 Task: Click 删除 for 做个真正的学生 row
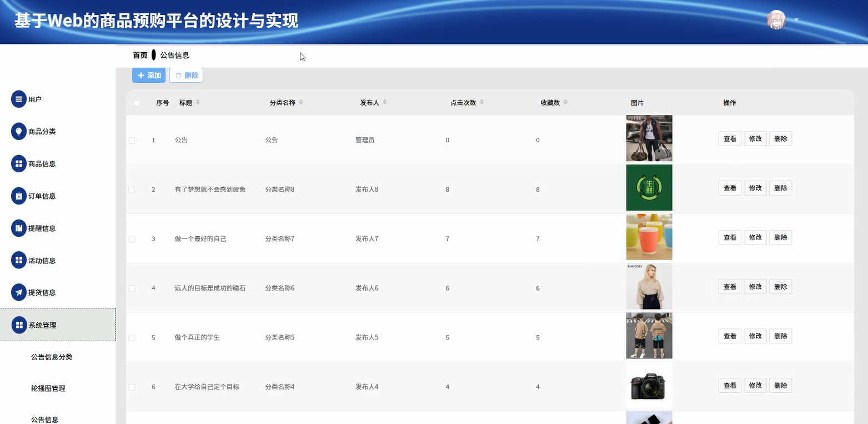click(781, 336)
